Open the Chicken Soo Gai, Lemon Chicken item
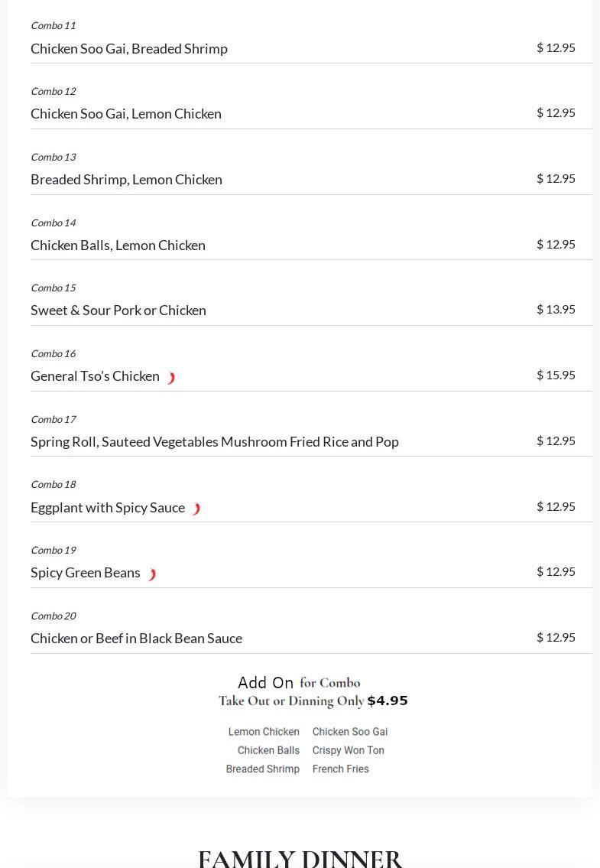The image size is (600, 868). click(126, 113)
